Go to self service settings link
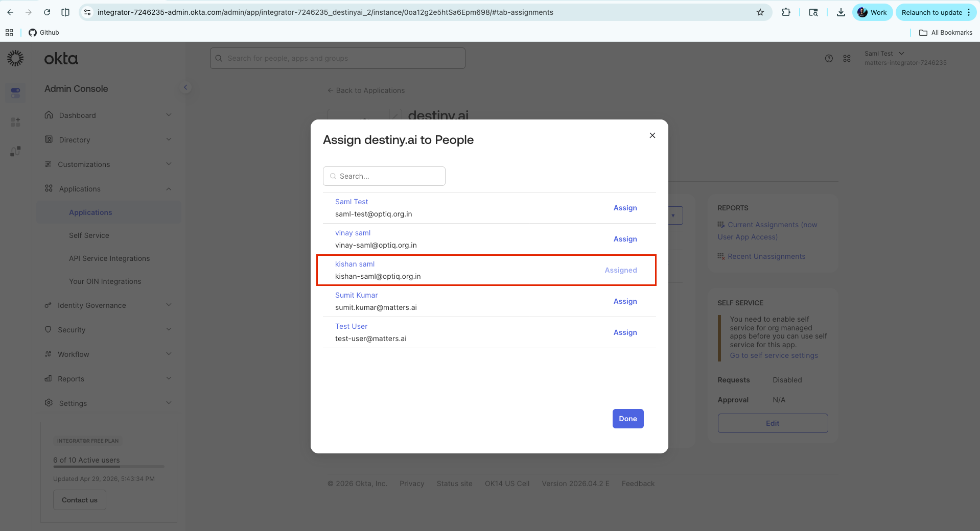 pos(774,355)
